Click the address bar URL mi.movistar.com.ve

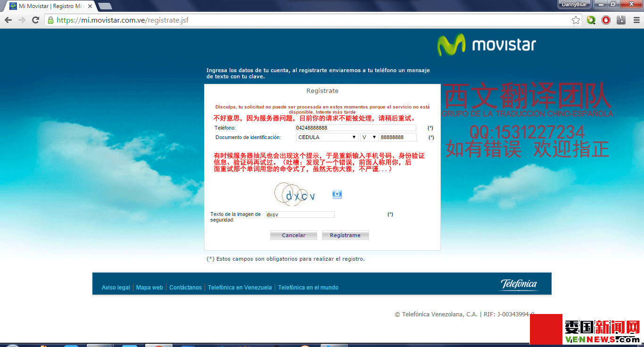[123, 20]
